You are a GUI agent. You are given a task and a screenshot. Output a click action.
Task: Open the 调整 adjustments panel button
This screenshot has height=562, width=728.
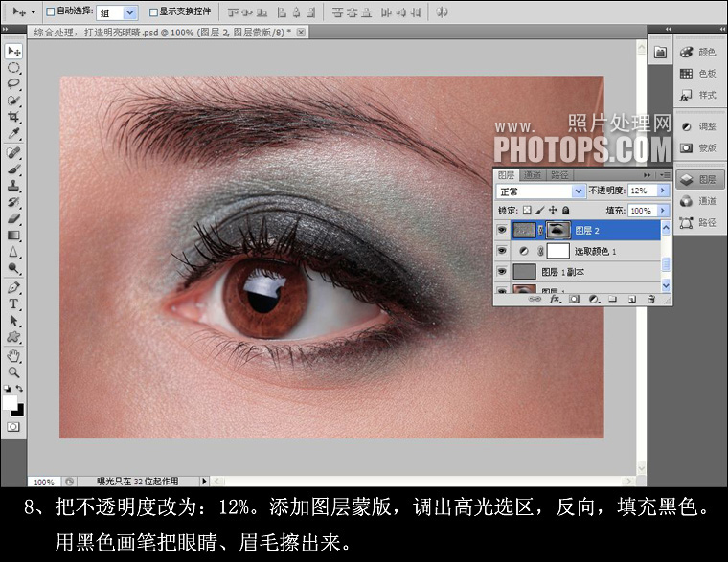[x=699, y=126]
